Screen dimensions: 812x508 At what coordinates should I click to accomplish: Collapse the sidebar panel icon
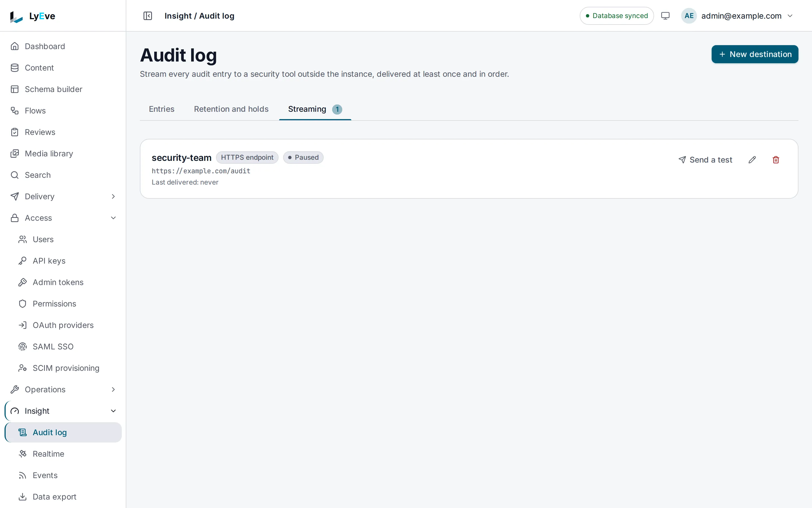click(148, 16)
